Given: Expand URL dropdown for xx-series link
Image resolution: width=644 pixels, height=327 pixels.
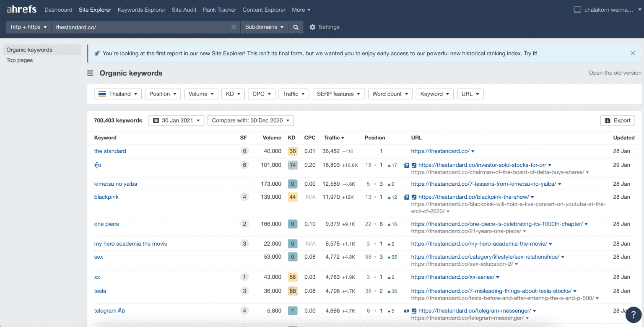Looking at the screenshot, I should pyautogui.click(x=498, y=277).
